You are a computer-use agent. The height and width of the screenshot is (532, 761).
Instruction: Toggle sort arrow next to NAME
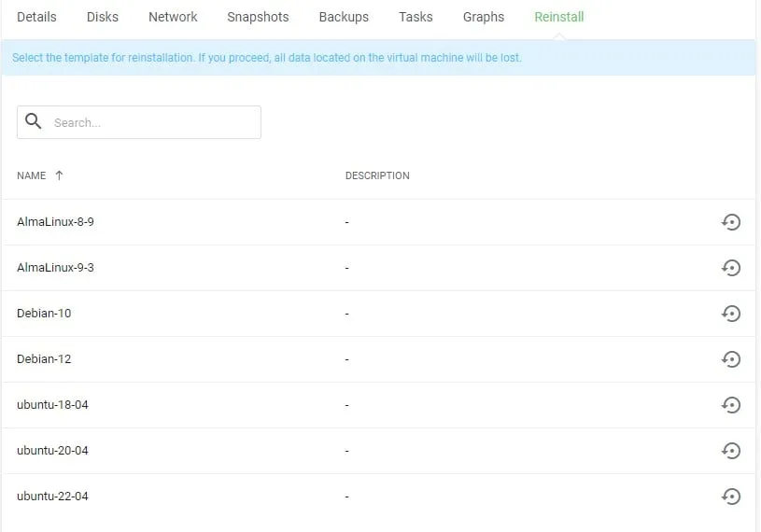[60, 175]
